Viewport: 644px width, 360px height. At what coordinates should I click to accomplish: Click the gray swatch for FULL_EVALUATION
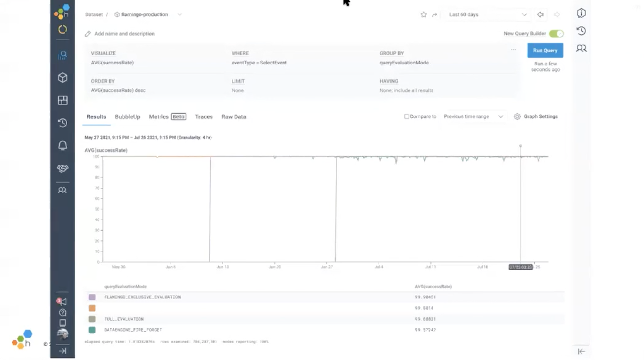92,319
